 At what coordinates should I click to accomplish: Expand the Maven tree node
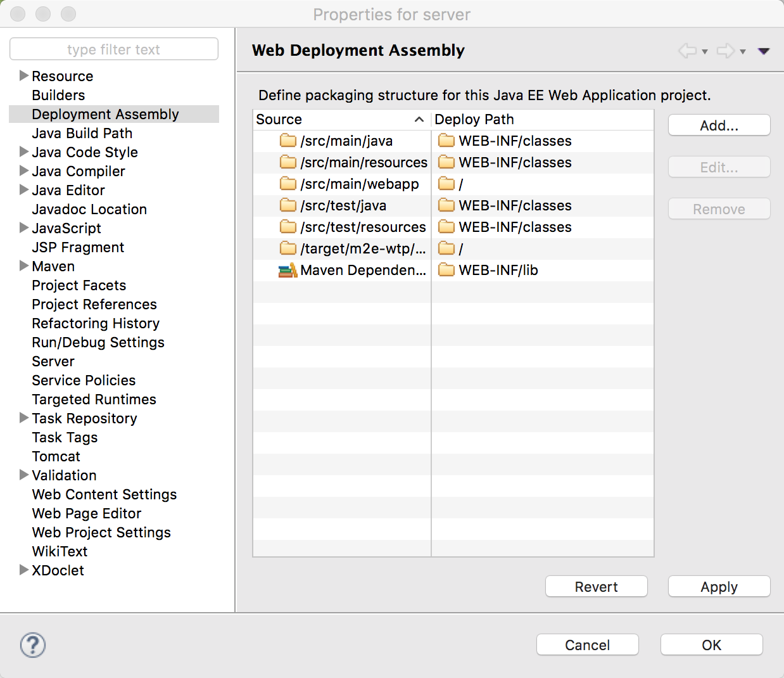pos(24,265)
